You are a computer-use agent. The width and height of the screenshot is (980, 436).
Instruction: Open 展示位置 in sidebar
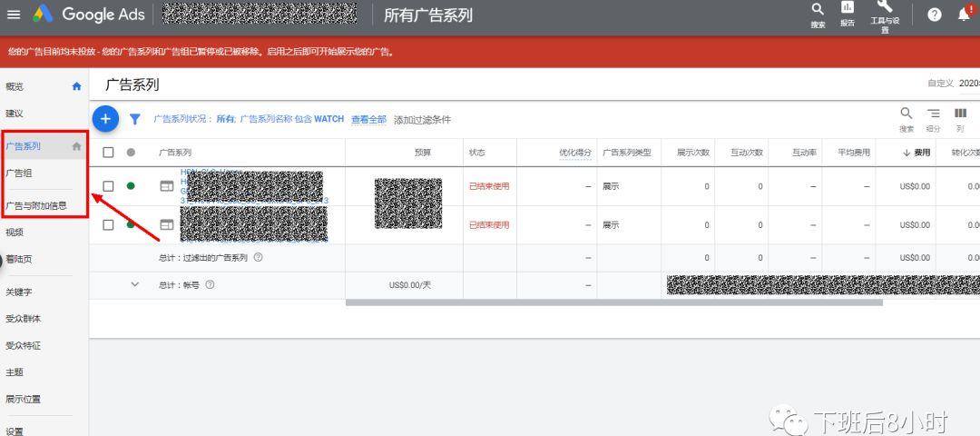[23, 399]
